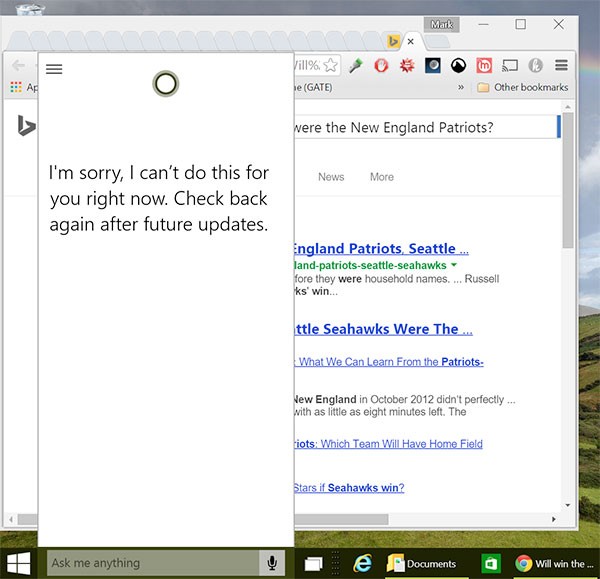This screenshot has width=600, height=579.
Task: Expand the bookmarks overflow chevron
Action: (x=461, y=88)
